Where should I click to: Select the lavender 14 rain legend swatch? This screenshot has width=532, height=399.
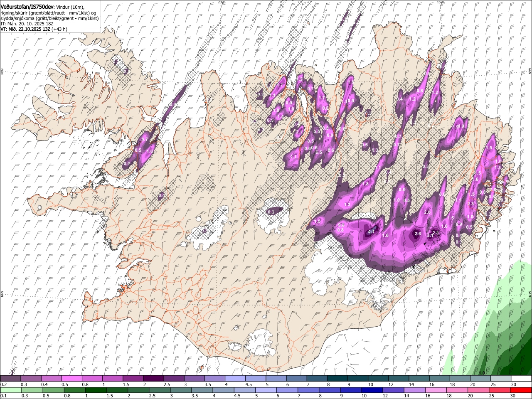tap(414, 390)
